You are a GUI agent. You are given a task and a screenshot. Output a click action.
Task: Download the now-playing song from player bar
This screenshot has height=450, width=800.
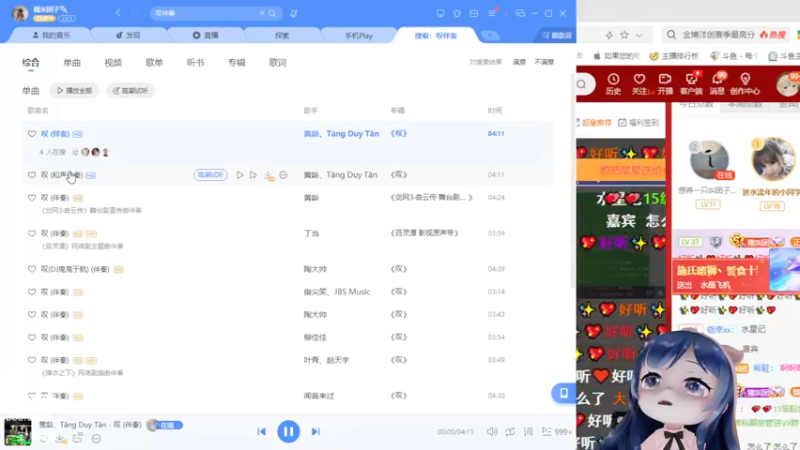tap(61, 439)
